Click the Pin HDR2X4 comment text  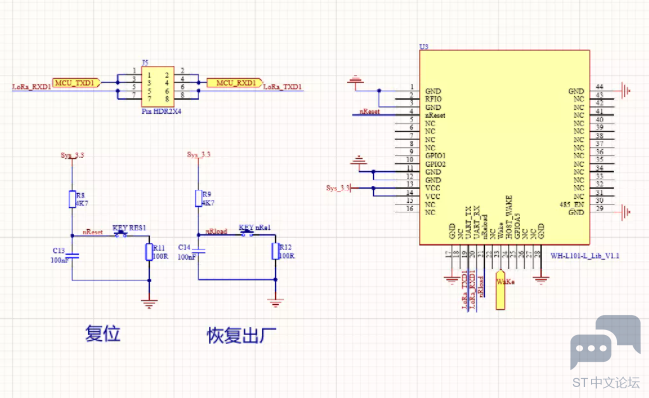click(161, 112)
